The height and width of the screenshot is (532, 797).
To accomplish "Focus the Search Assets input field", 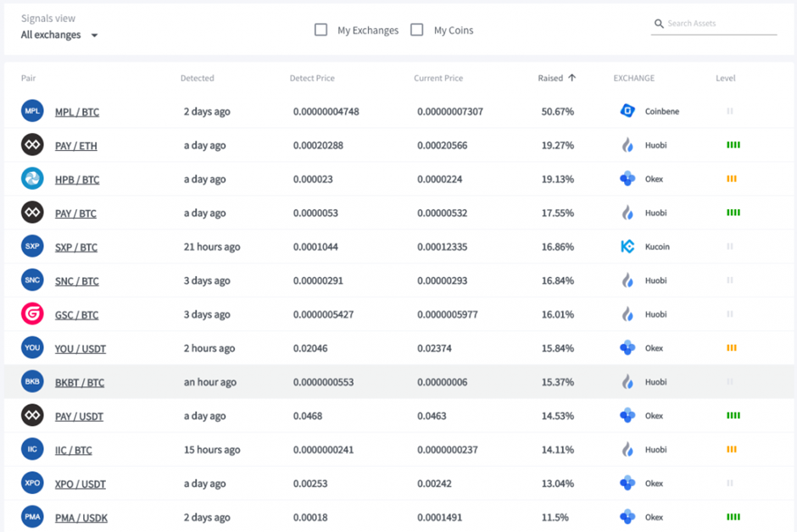I will coord(721,24).
